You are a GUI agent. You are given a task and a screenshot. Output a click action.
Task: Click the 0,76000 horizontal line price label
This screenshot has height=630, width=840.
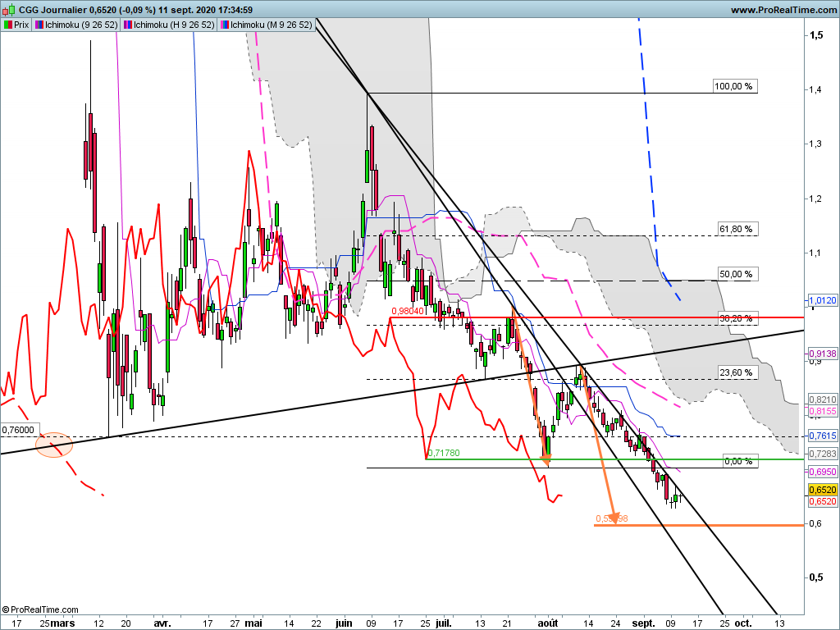[19, 429]
